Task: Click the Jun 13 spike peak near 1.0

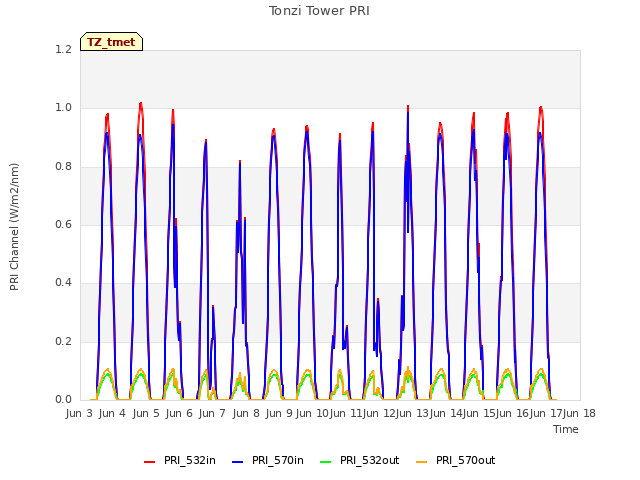Action: pos(408,107)
